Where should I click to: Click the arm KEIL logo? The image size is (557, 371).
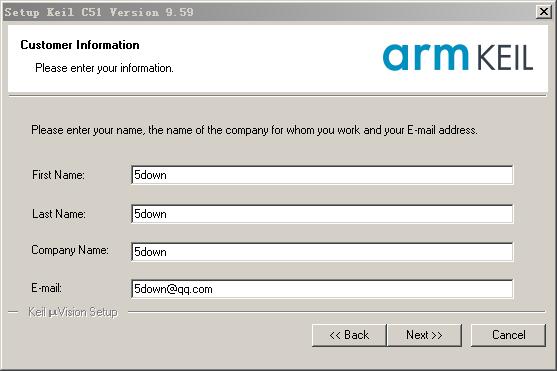coord(458,57)
